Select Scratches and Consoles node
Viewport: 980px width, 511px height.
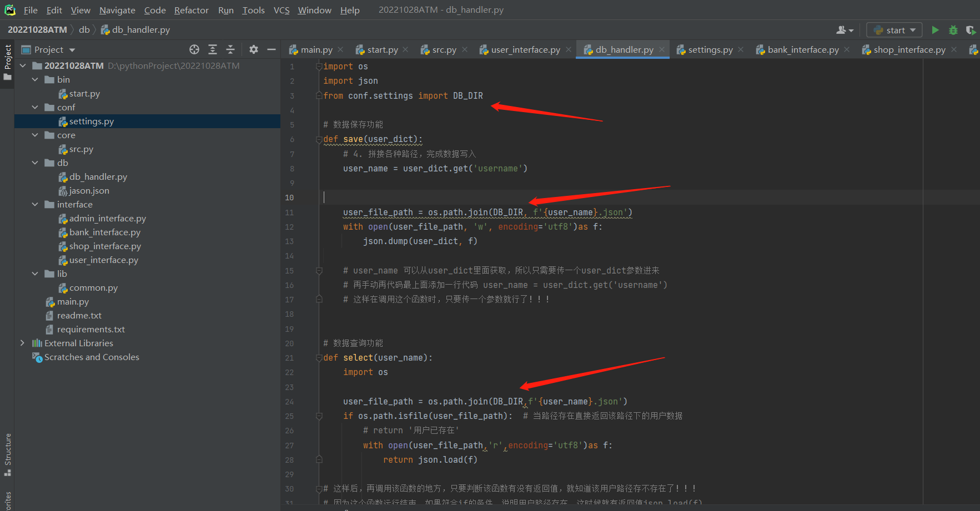click(92, 357)
